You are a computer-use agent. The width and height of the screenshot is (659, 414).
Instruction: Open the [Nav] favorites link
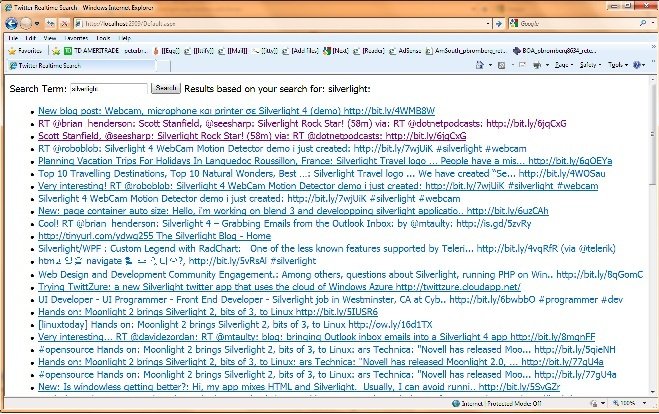pyautogui.click(x=336, y=51)
